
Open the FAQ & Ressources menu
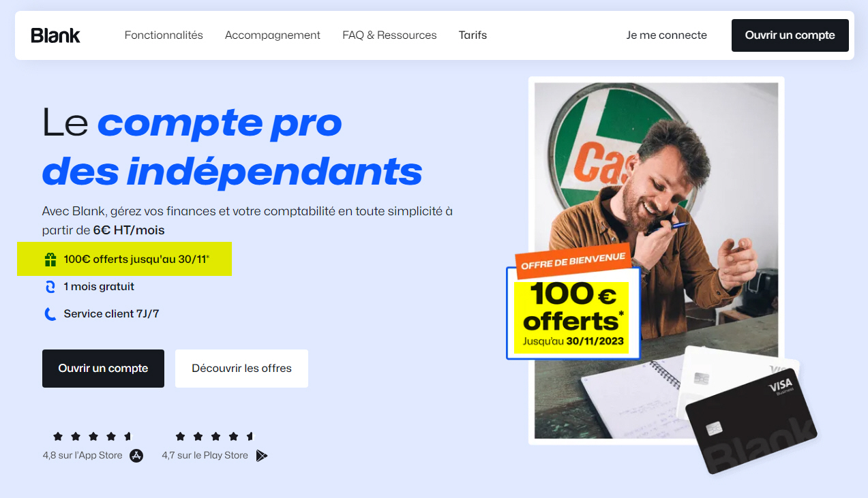click(389, 35)
